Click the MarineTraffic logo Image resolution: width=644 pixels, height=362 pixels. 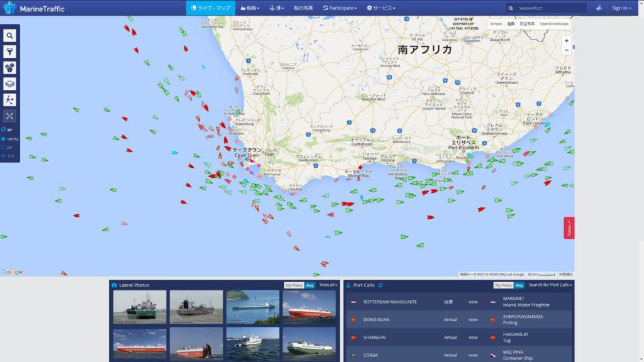pos(34,8)
